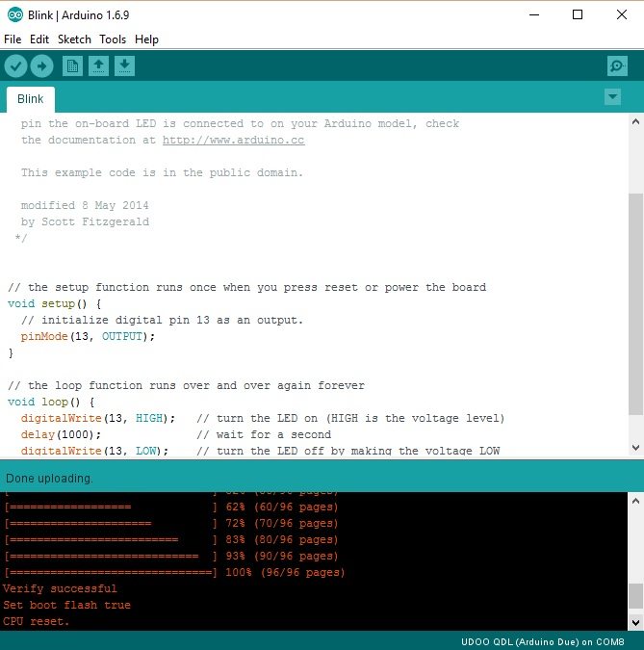Click editor scrollbar up arrow
The height and width of the screenshot is (650, 644).
point(635,122)
